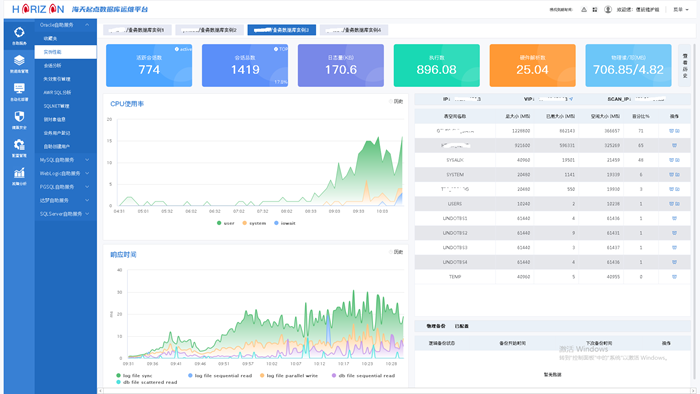700x394 pixels.
Task: Open the stacked-layers database management icon
Action: [19, 60]
